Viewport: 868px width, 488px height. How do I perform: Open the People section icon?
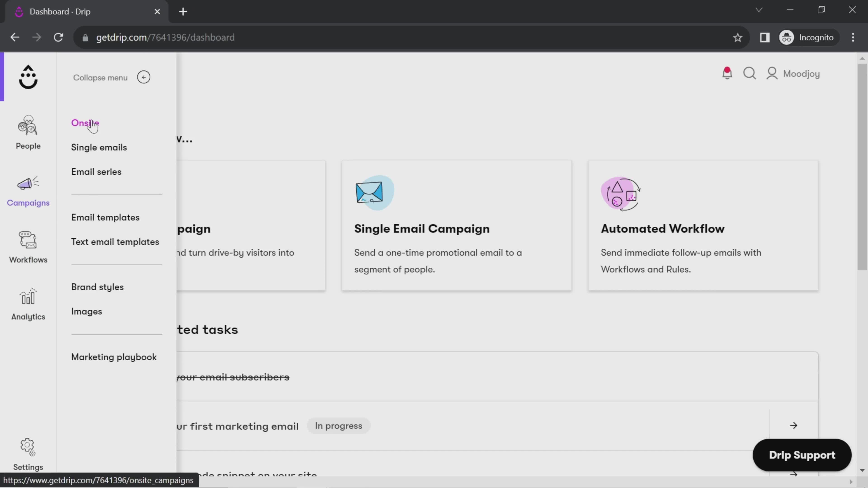pos(28,126)
